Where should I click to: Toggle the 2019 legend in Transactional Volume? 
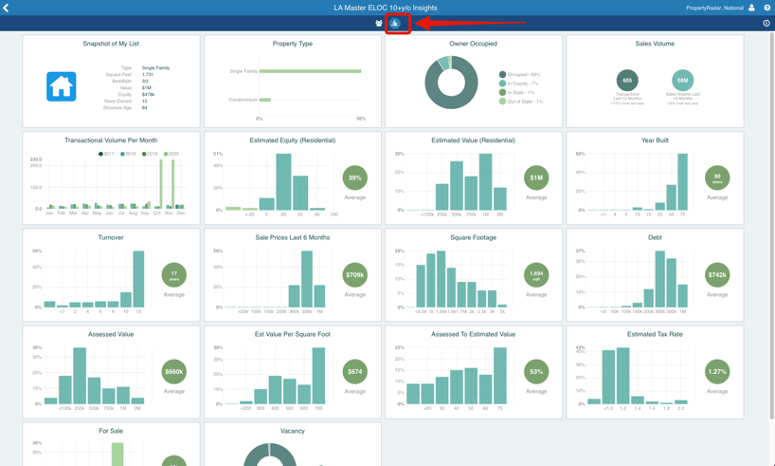coord(150,154)
